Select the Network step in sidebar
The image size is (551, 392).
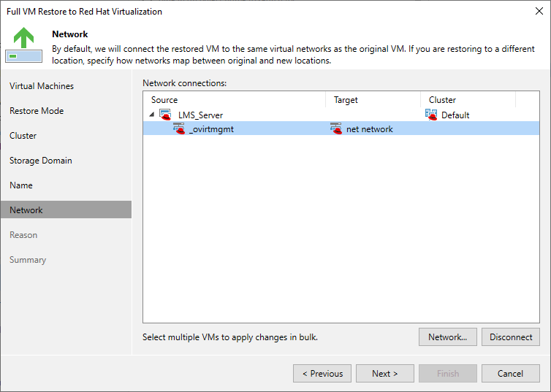click(26, 210)
